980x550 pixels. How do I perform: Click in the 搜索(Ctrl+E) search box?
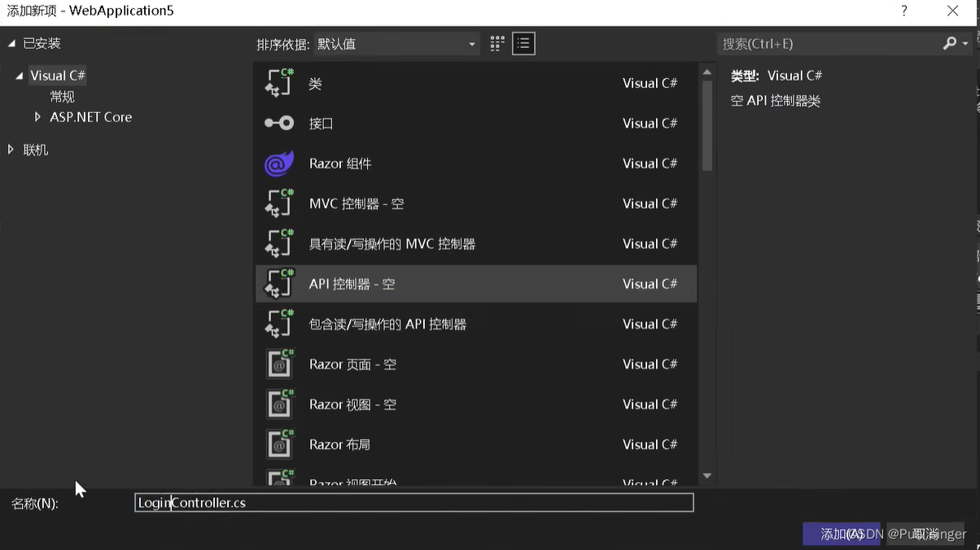coord(829,44)
